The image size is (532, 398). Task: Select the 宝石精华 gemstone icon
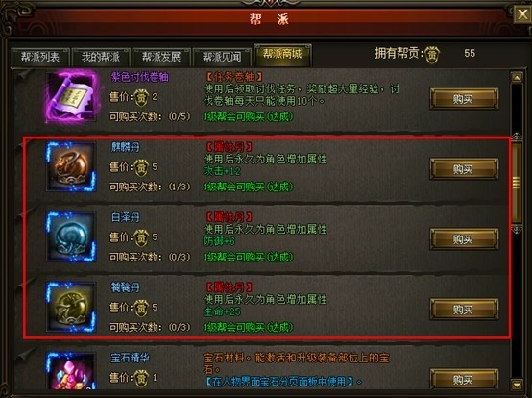coord(71,371)
